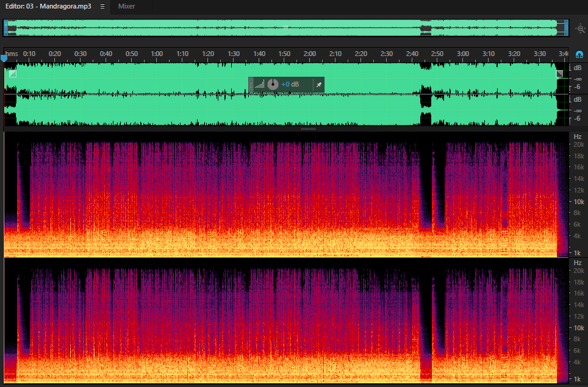The image size is (588, 387).
Task: Click the 2:00 mark on the ruler
Action: point(310,54)
